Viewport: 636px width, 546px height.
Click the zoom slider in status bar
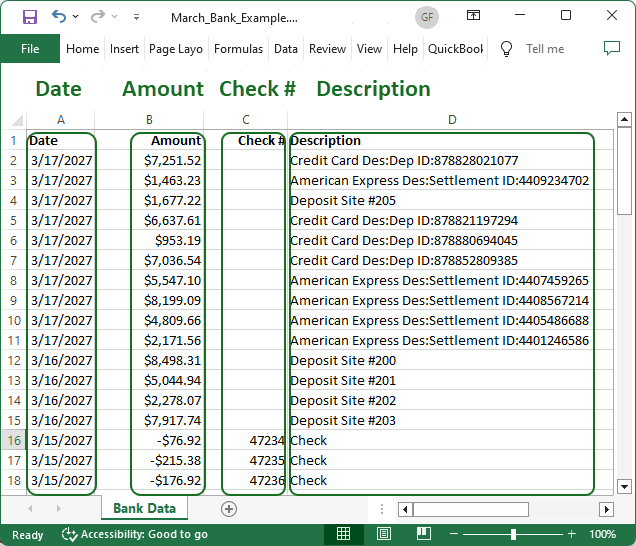tap(513, 535)
